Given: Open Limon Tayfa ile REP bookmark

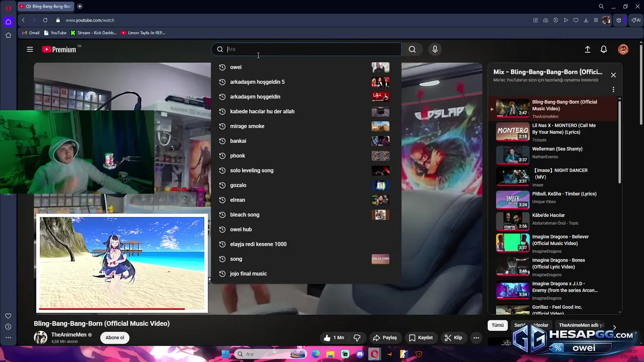Looking at the screenshot, I should pyautogui.click(x=143, y=33).
